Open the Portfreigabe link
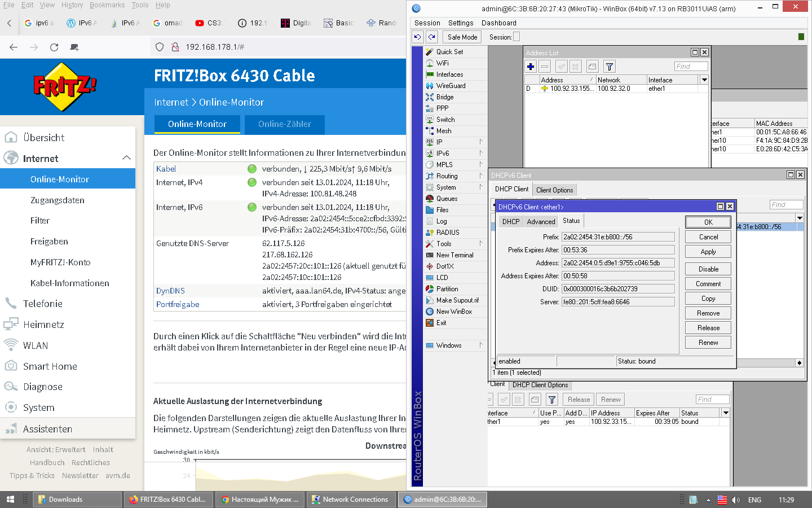The image size is (812, 508). tap(178, 304)
